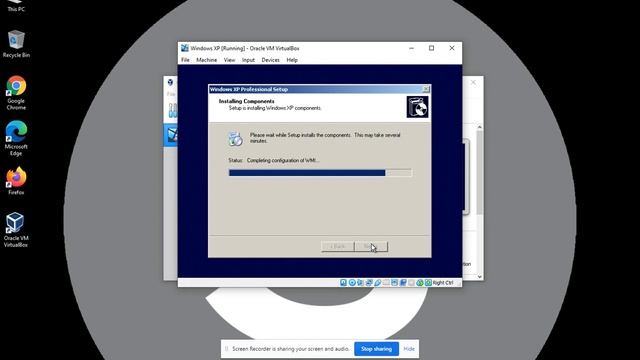Image resolution: width=640 pixels, height=360 pixels.
Task: Select the Google Chrome desktop shortcut
Action: (16, 93)
